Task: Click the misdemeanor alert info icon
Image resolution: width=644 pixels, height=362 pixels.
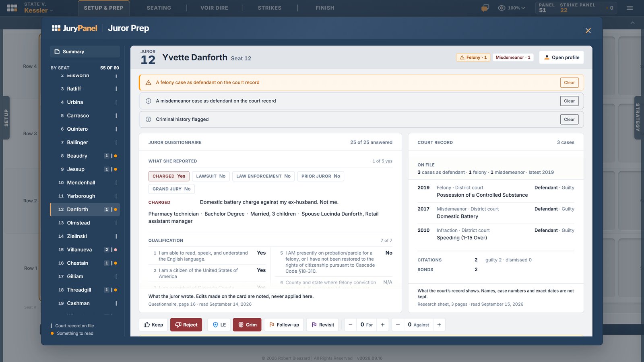Action: coord(148,101)
